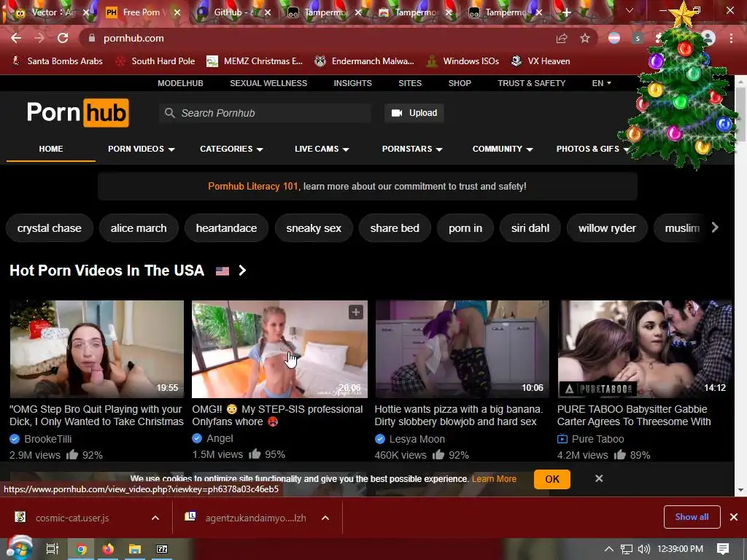
Task: Click the camera icon in the Upload button
Action: [x=397, y=113]
